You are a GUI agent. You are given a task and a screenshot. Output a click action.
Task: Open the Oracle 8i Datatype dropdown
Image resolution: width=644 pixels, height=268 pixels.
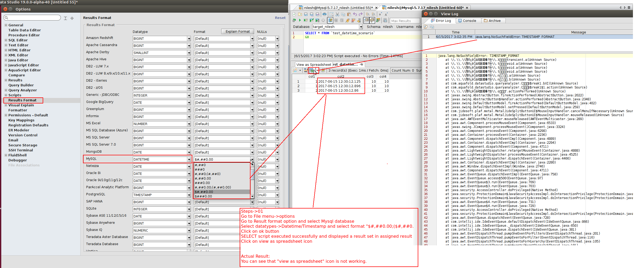189,173
